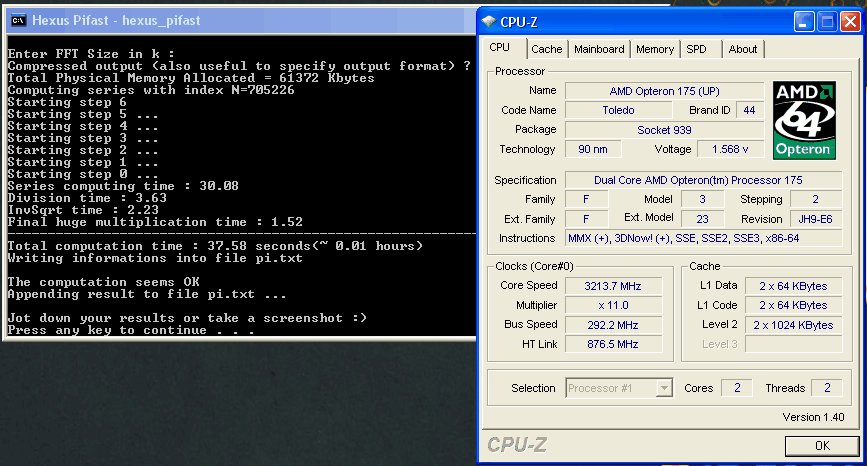The width and height of the screenshot is (867, 466).
Task: Open the About tab
Action: point(743,49)
